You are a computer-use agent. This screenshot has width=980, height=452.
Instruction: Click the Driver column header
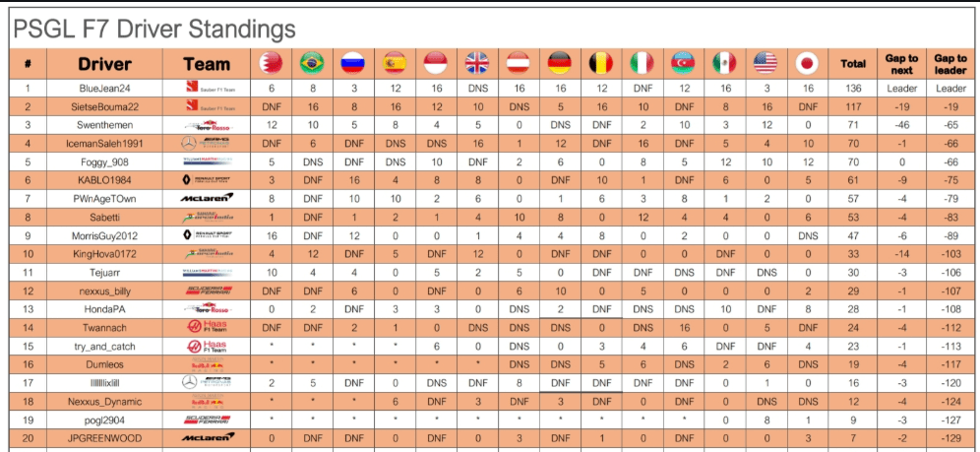[104, 64]
